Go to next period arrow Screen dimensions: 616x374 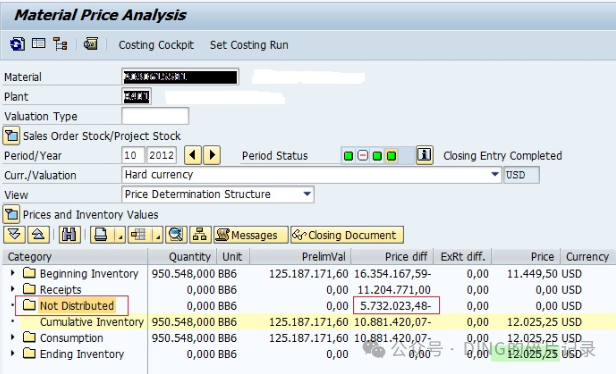212,155
